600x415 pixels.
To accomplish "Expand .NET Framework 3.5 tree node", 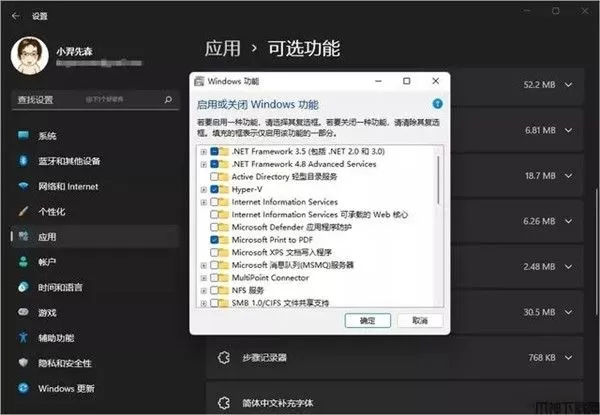I will (x=204, y=152).
